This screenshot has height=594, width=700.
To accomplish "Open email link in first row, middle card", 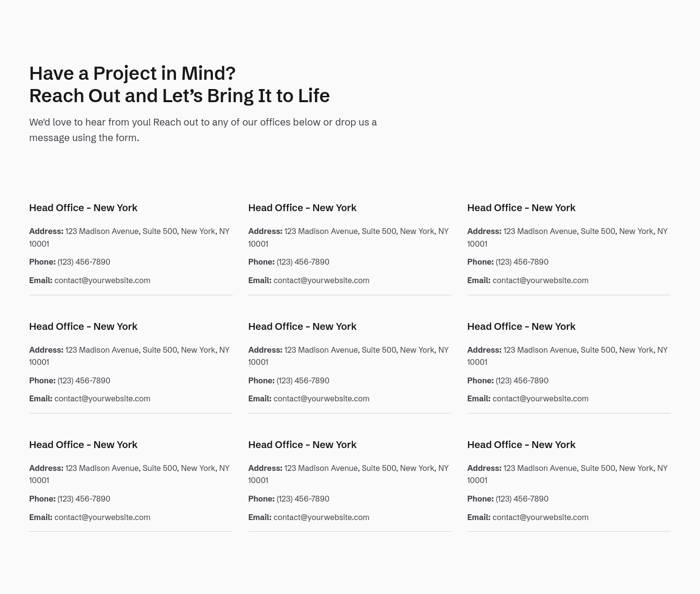I will 321,280.
